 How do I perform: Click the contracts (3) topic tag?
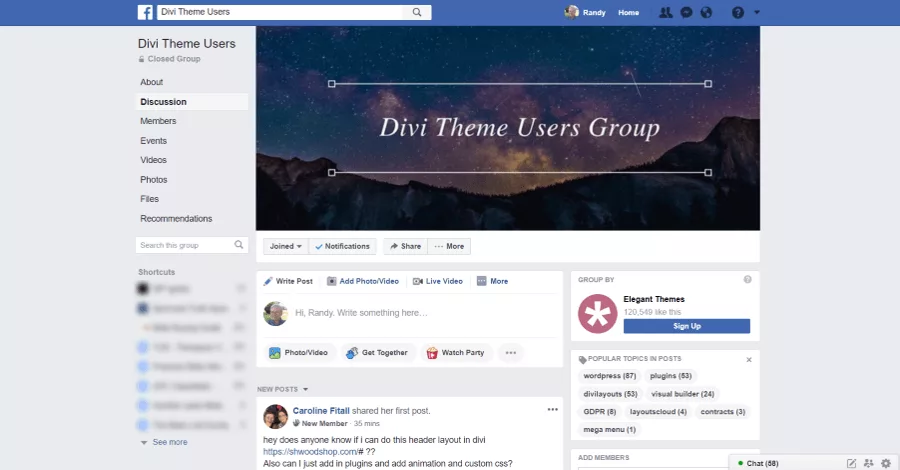[723, 412]
